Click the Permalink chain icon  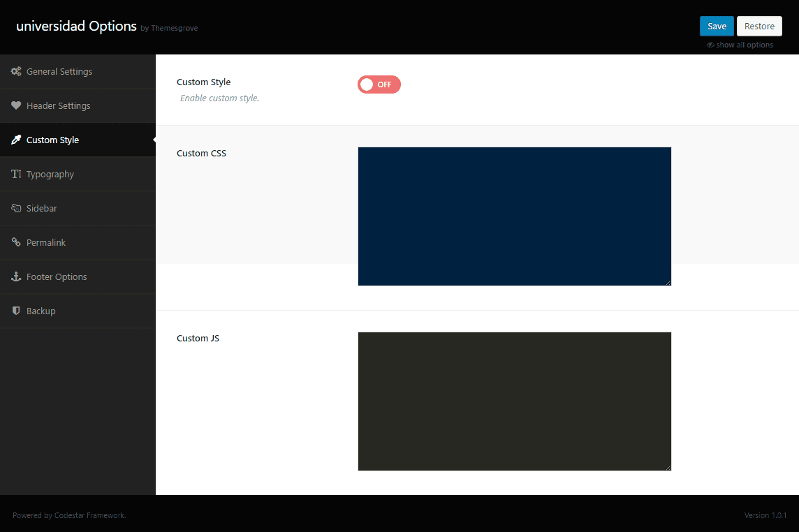point(16,243)
